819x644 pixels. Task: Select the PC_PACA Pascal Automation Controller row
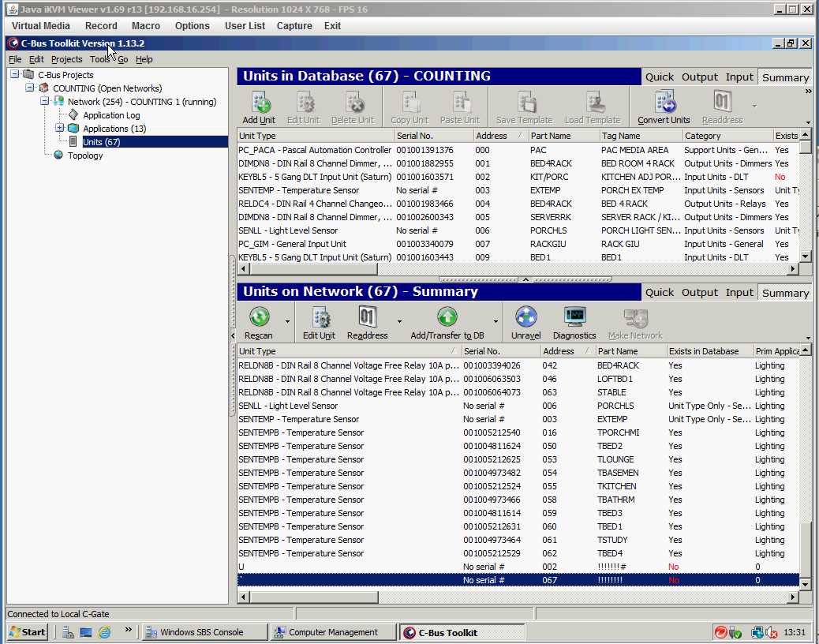[518, 150]
